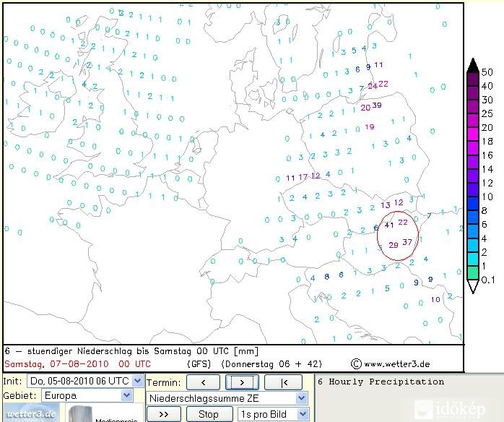Start animation with the >> button
This screenshot has height=422, width=504.
[x=164, y=414]
